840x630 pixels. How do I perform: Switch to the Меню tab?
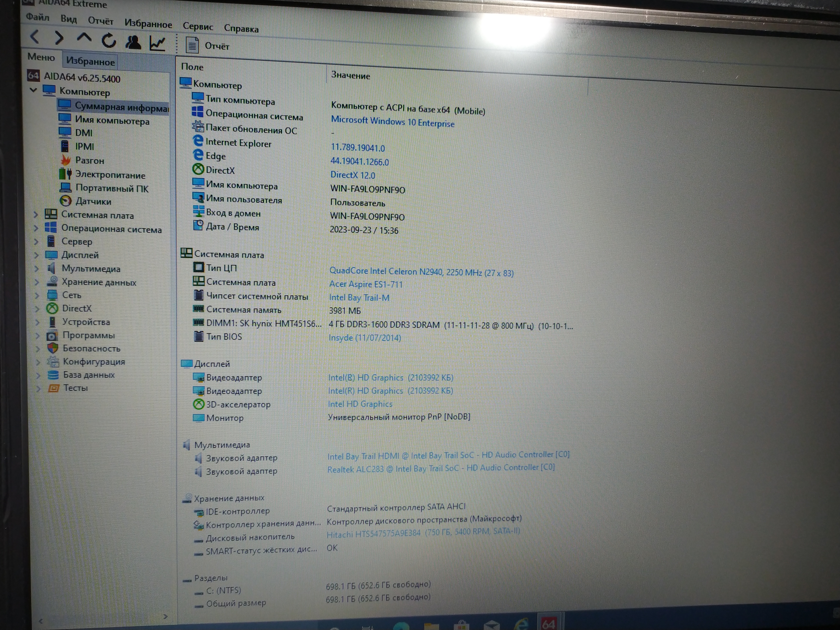(41, 57)
